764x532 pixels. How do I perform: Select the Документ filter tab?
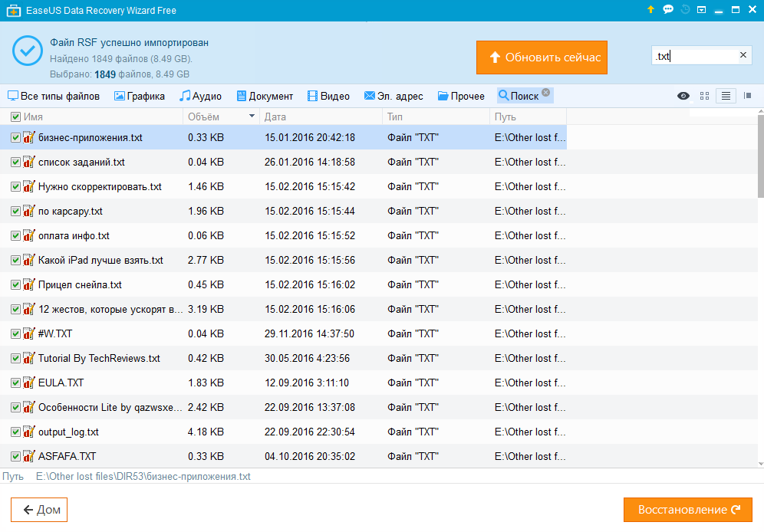(265, 97)
